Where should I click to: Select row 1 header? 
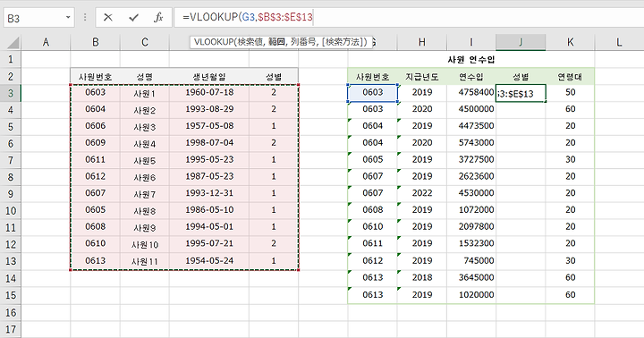pyautogui.click(x=11, y=60)
